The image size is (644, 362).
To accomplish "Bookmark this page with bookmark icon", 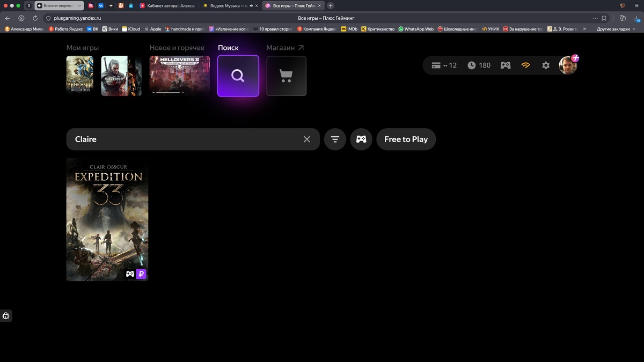I will (604, 18).
